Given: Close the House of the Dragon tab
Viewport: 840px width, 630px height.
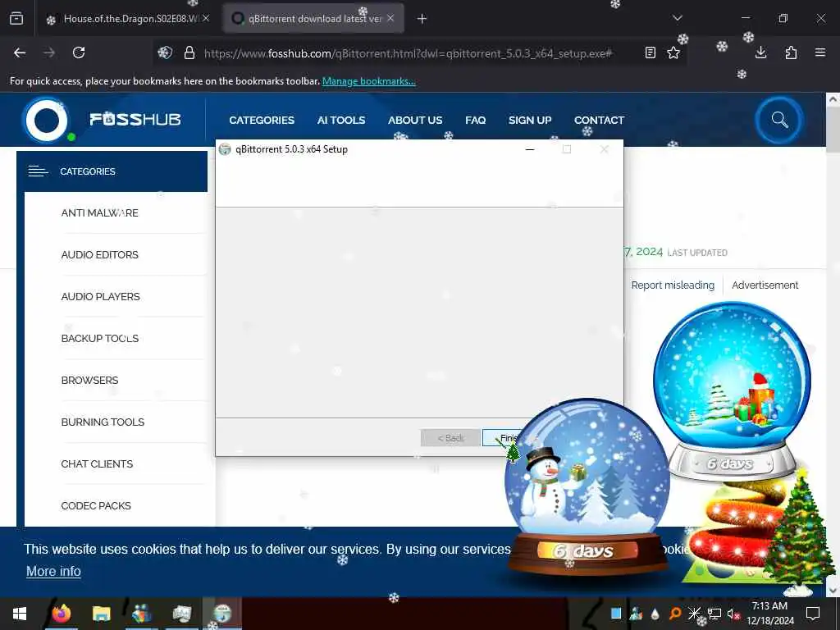Looking at the screenshot, I should [206, 18].
